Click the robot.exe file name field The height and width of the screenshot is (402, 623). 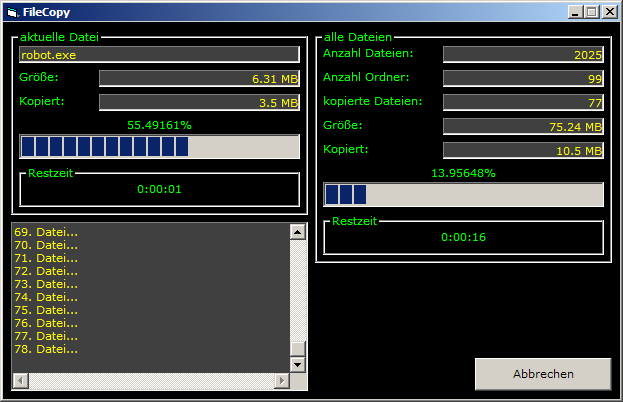click(x=159, y=55)
